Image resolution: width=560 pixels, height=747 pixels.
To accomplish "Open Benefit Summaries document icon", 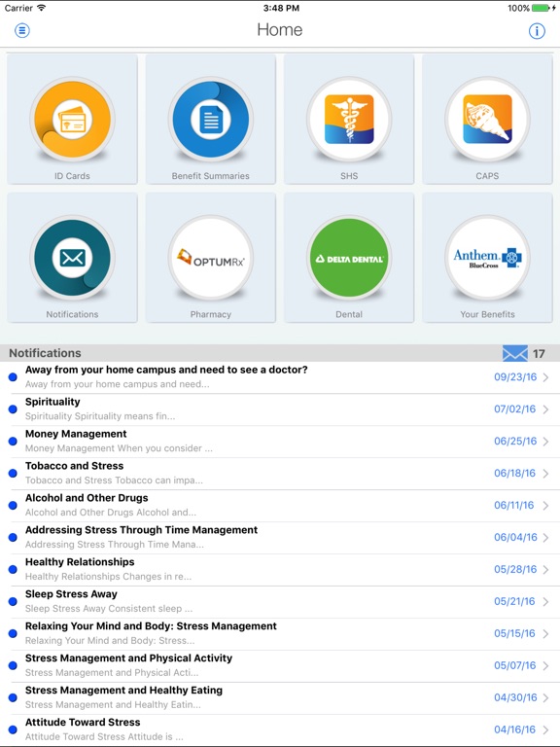I will tap(210, 119).
